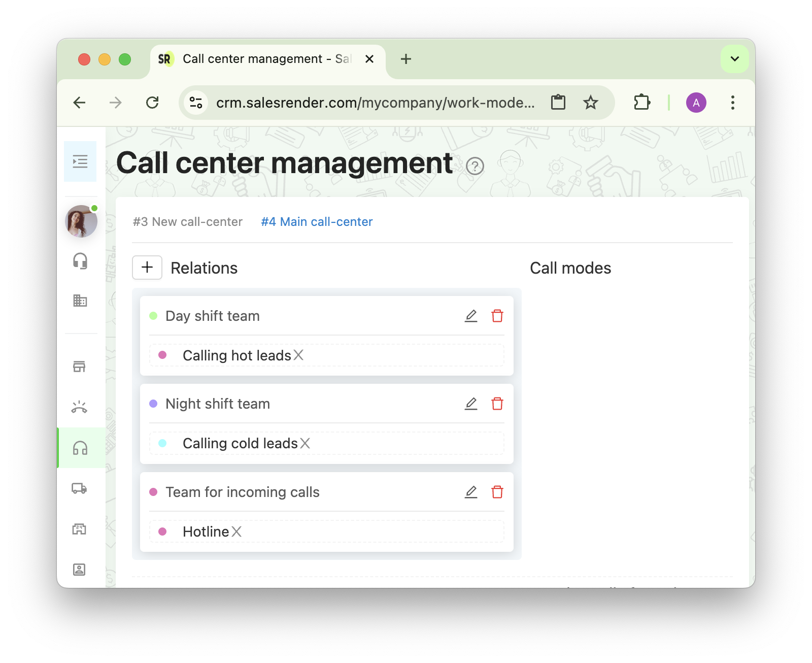
Task: Click the Calling cold leads label
Action: click(240, 443)
